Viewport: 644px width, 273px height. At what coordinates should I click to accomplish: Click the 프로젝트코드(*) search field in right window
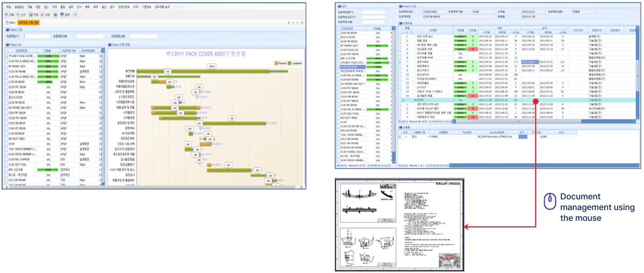(x=374, y=17)
